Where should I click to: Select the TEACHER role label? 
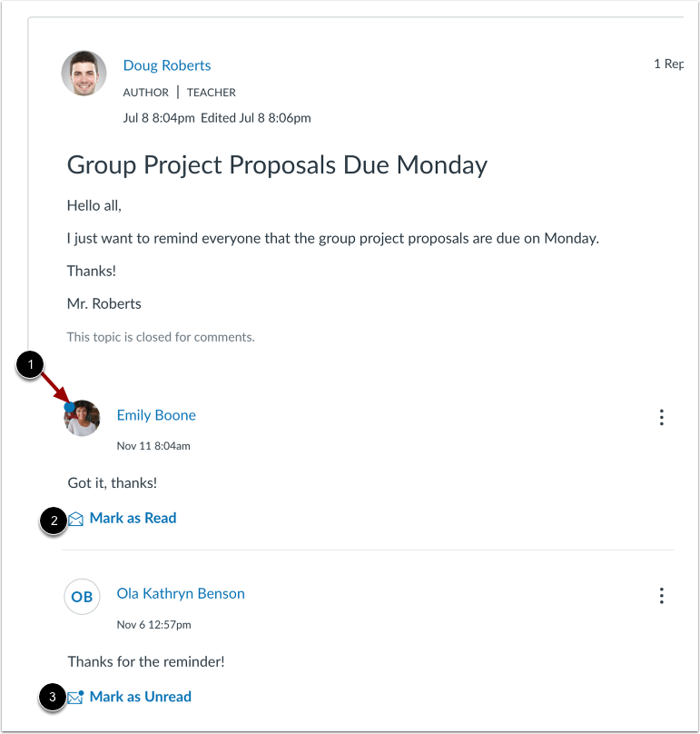click(x=211, y=92)
